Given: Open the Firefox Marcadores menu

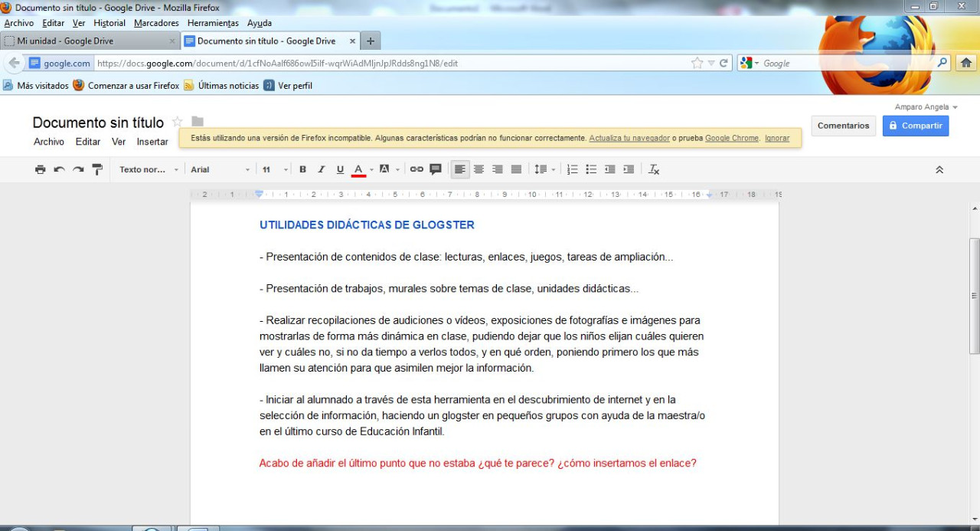Looking at the screenshot, I should (x=156, y=23).
